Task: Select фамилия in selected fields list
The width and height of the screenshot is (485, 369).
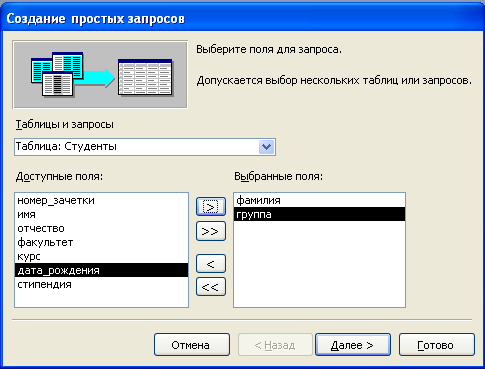Action: pos(319,200)
